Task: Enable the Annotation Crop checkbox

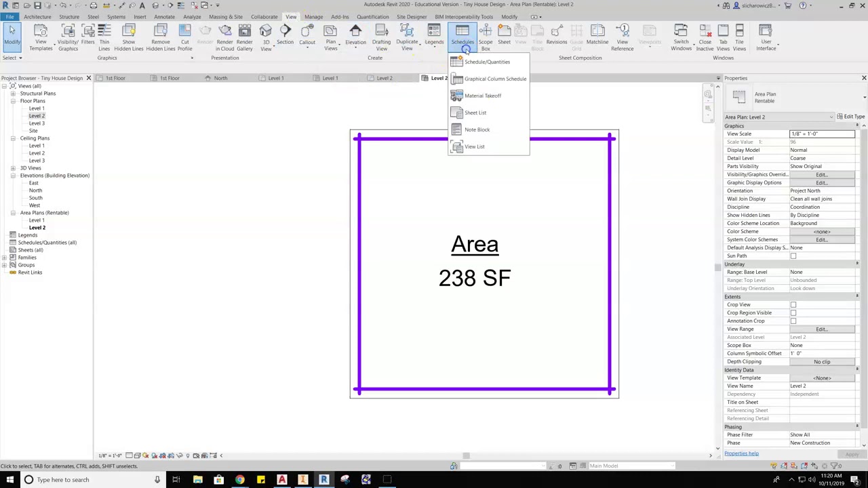Action: [793, 321]
